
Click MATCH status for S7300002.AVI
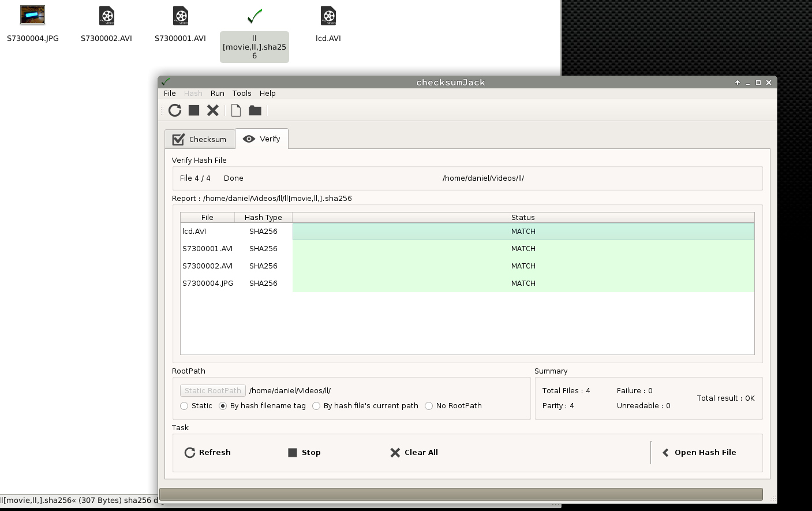coord(523,266)
